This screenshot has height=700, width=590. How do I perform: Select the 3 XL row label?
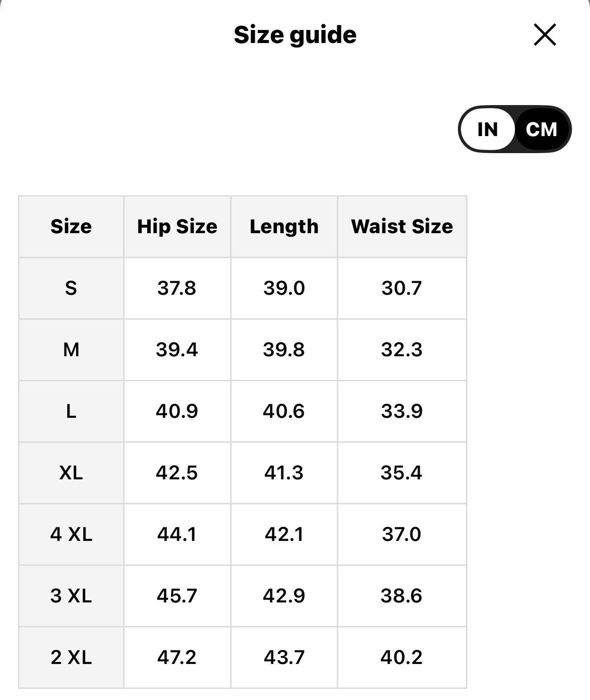[x=71, y=596]
